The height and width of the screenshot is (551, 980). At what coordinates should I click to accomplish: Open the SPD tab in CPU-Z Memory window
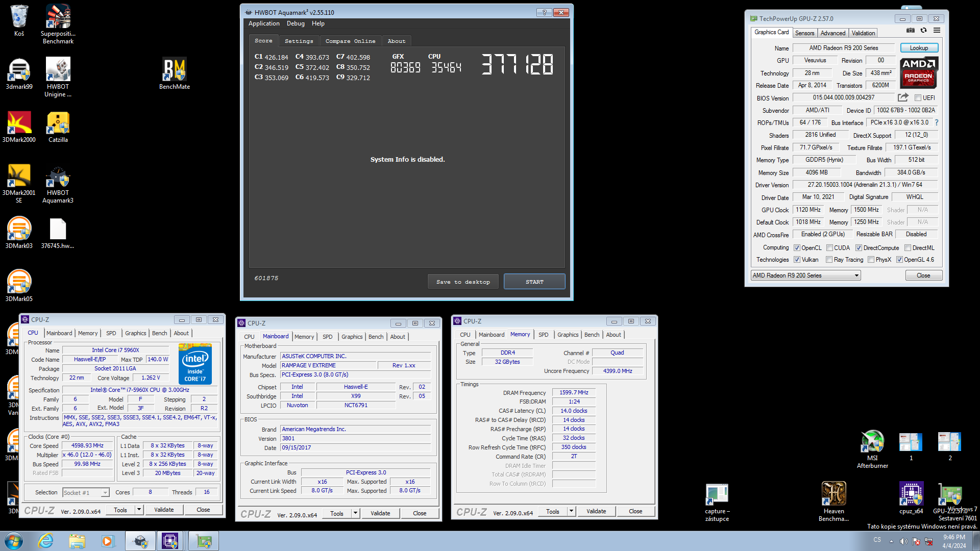(x=543, y=335)
